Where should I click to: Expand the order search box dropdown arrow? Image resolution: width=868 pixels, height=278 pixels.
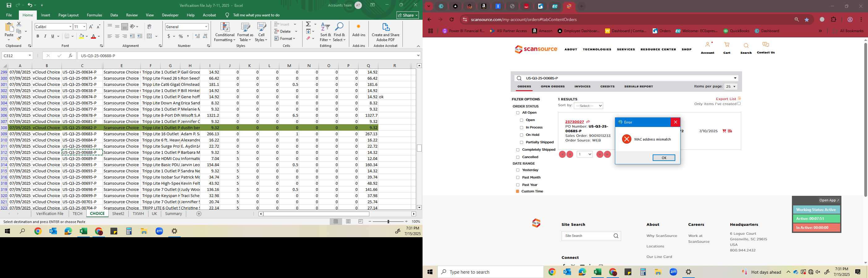point(735,78)
